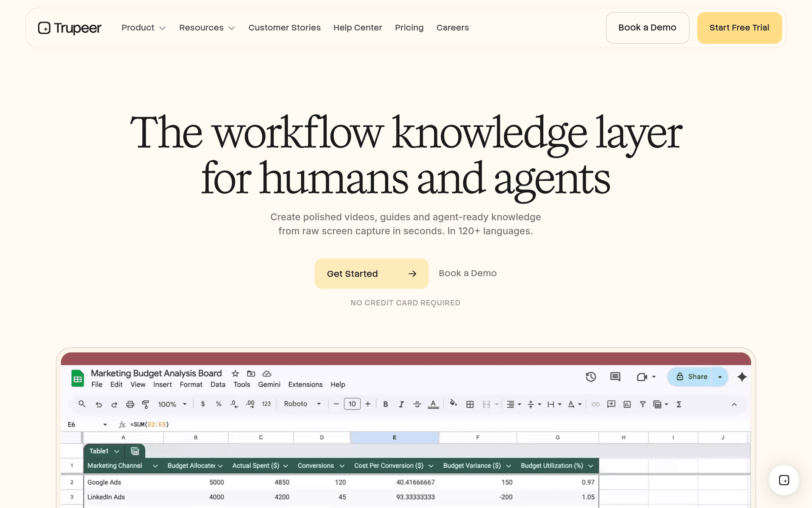
Task: Open the Marketing Channel column dropdown
Action: [155, 466]
